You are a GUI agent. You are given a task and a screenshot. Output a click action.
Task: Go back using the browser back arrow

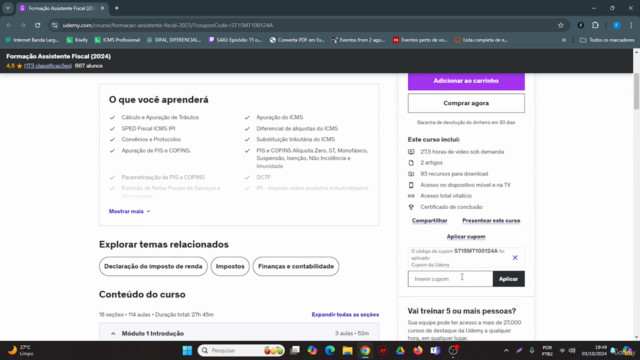pos(9,25)
